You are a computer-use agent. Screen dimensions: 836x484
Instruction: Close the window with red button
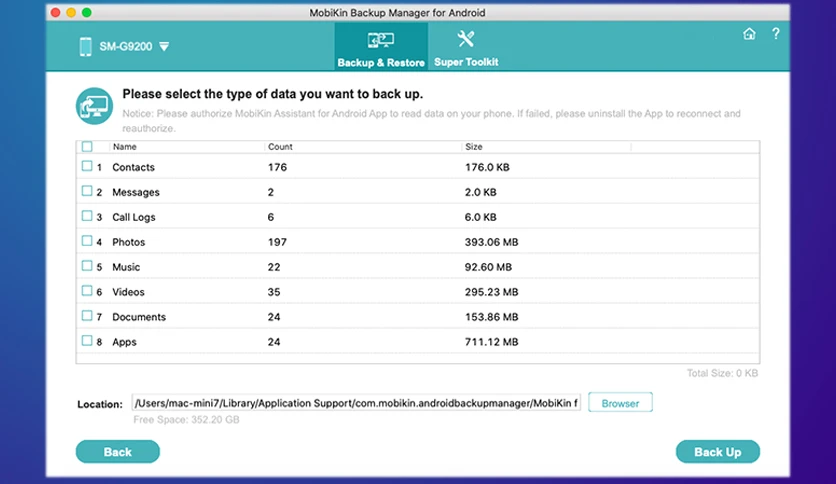[x=55, y=12]
